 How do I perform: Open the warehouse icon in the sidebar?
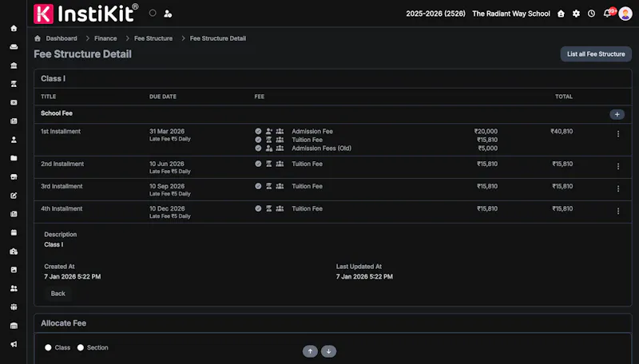[x=14, y=326]
